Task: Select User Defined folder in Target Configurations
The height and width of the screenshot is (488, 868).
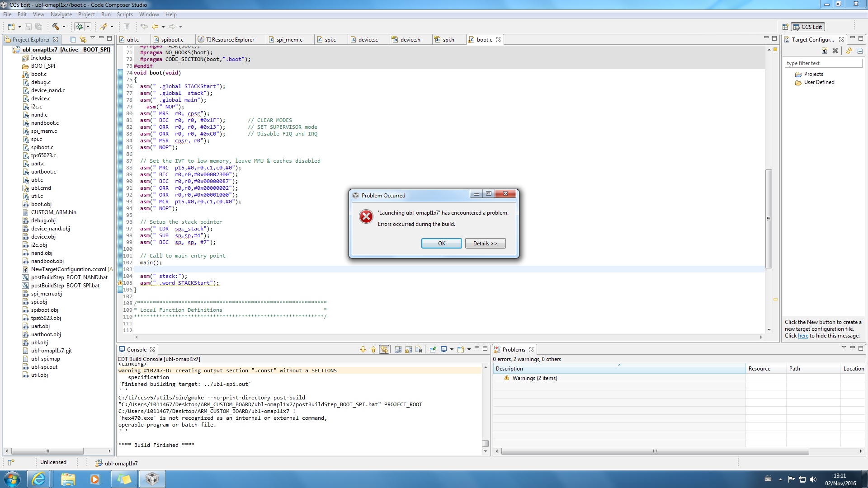Action: [819, 82]
